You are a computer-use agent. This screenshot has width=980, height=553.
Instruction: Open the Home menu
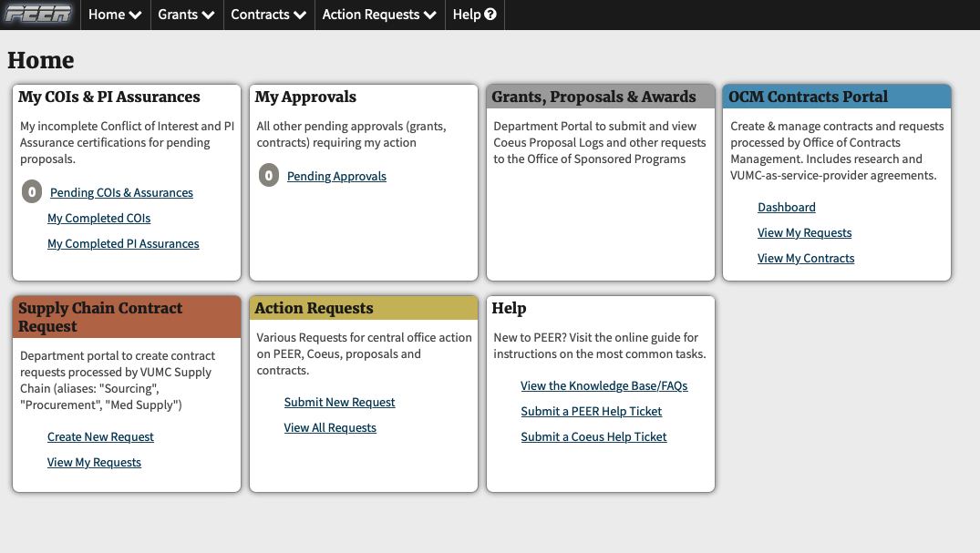115,15
